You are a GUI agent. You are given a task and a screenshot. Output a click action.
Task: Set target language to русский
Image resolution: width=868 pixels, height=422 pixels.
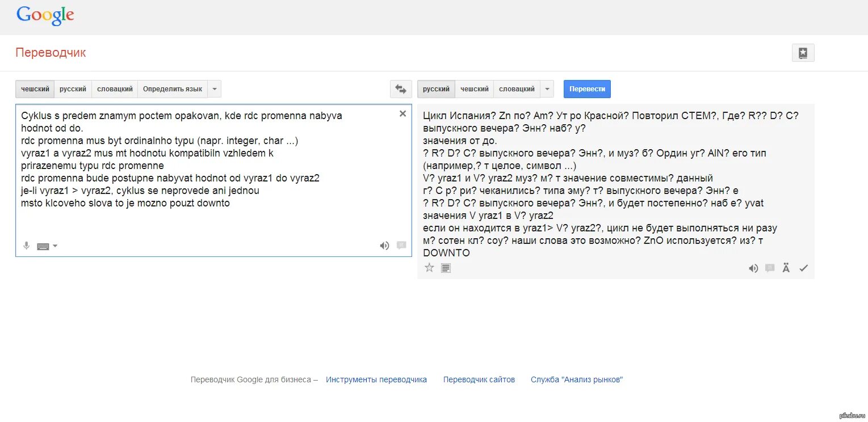pyautogui.click(x=436, y=89)
